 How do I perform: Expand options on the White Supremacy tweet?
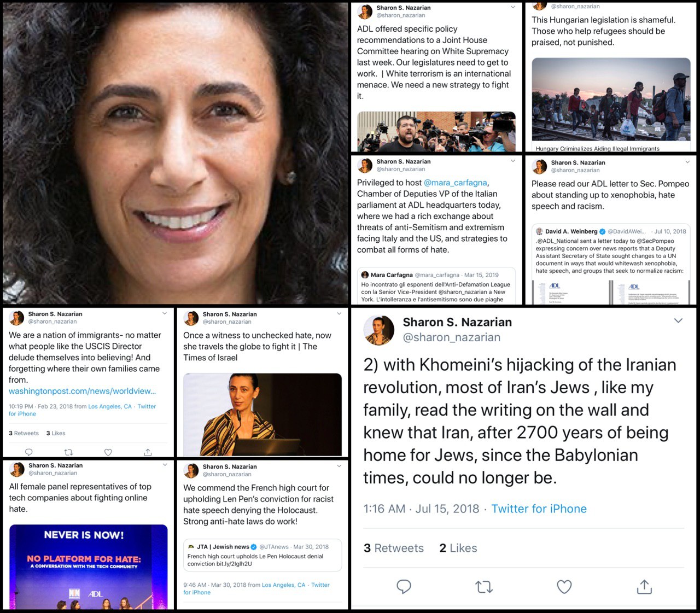512,7
